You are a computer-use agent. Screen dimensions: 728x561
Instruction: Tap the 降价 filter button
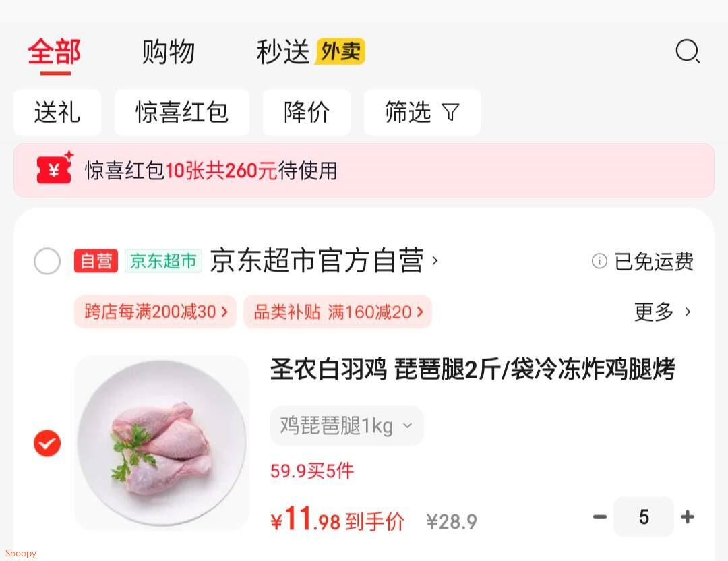pyautogui.click(x=307, y=112)
